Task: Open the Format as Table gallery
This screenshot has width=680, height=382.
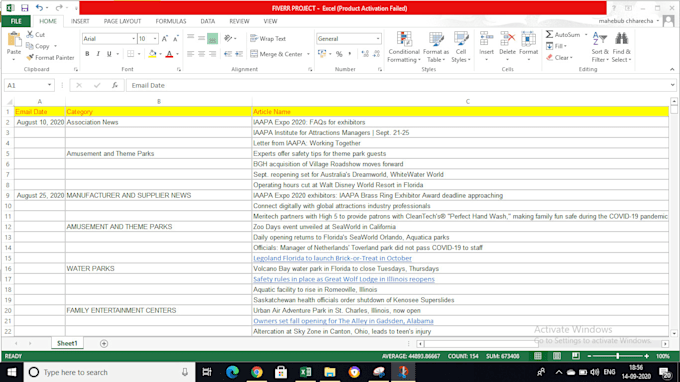Action: pyautogui.click(x=436, y=47)
